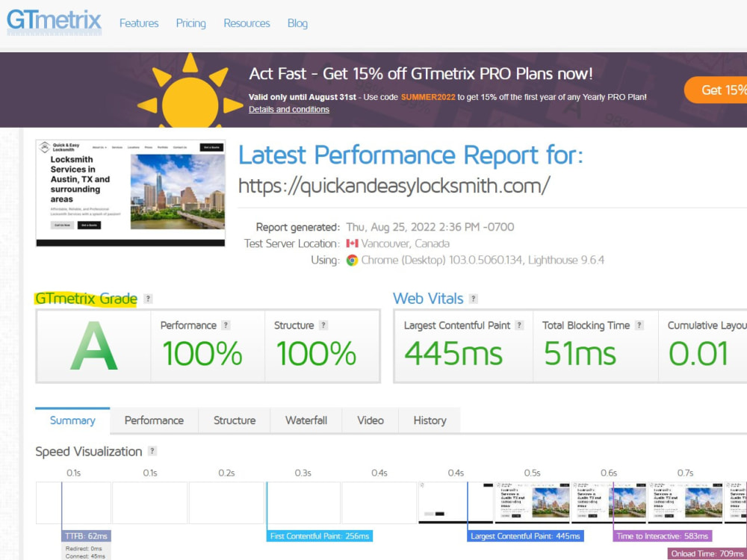Click the Canadian flag icon
This screenshot has height=560, width=747.
point(352,243)
